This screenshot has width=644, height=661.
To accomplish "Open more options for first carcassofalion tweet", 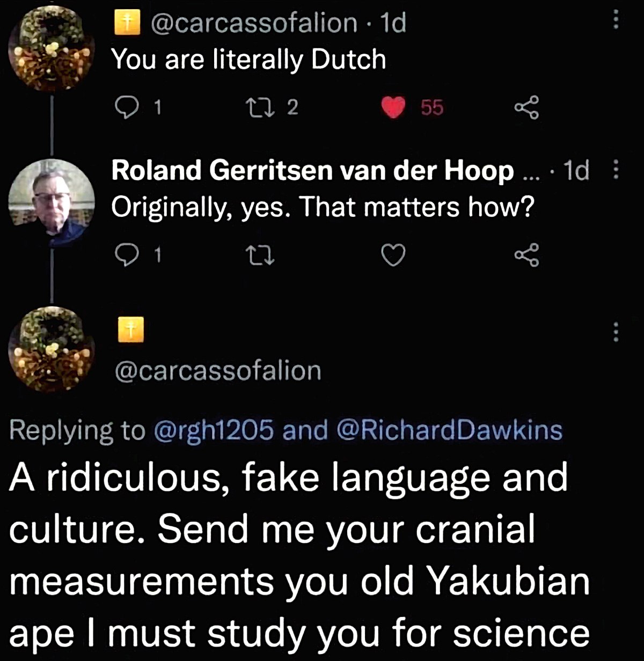I will click(x=616, y=21).
